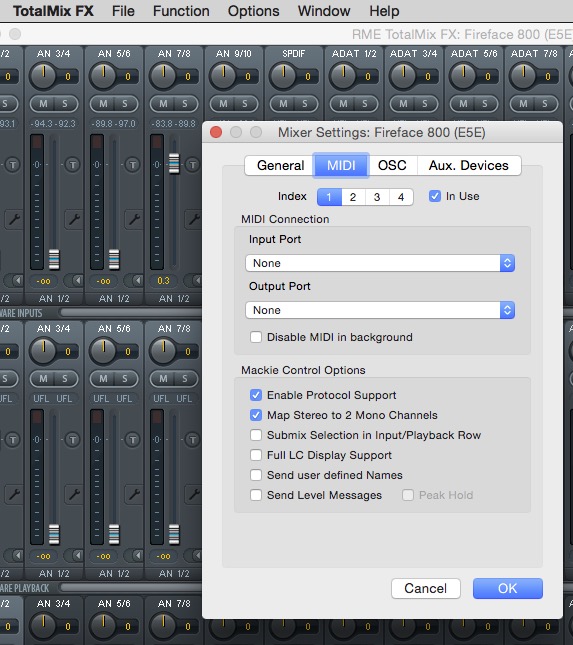Open wrench settings on AN 7/8 software playback
Viewport: 573px width, 645px height.
193,494
